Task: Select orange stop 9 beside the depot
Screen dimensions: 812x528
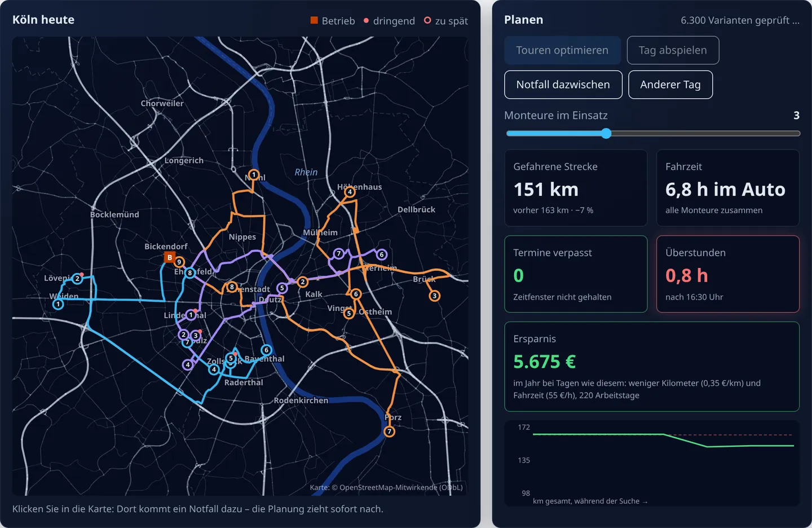Action: pos(179,262)
